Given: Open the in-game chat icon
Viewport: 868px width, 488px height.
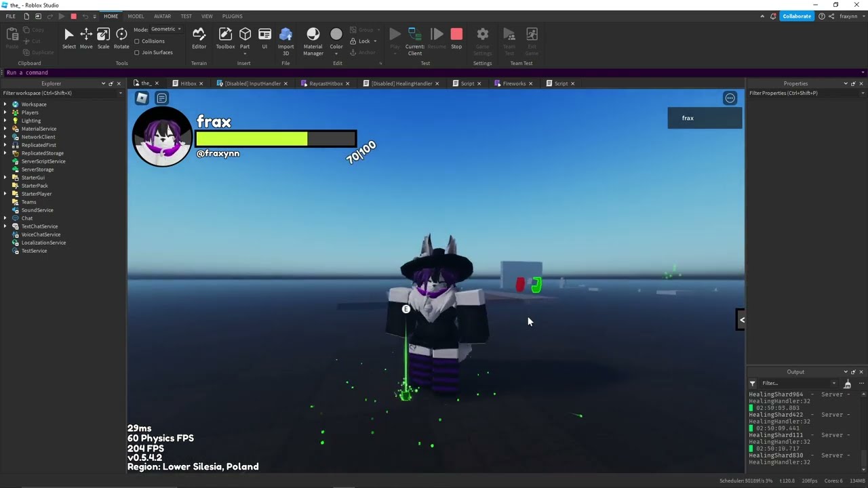Looking at the screenshot, I should [x=161, y=98].
